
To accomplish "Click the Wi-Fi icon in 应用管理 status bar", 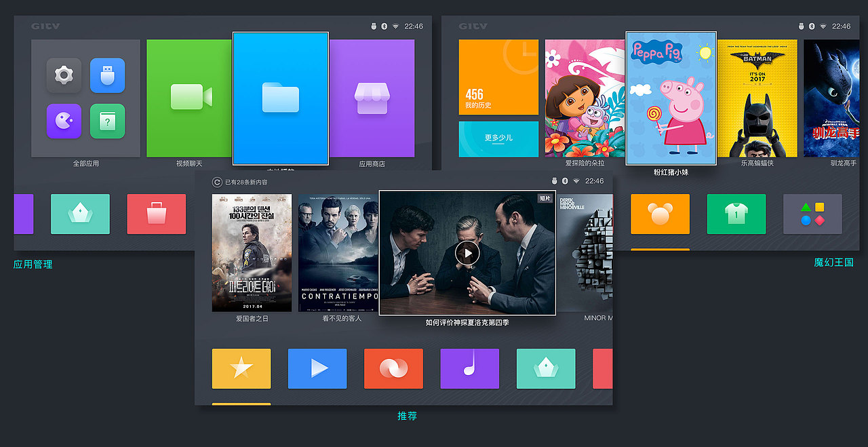I will pos(395,26).
